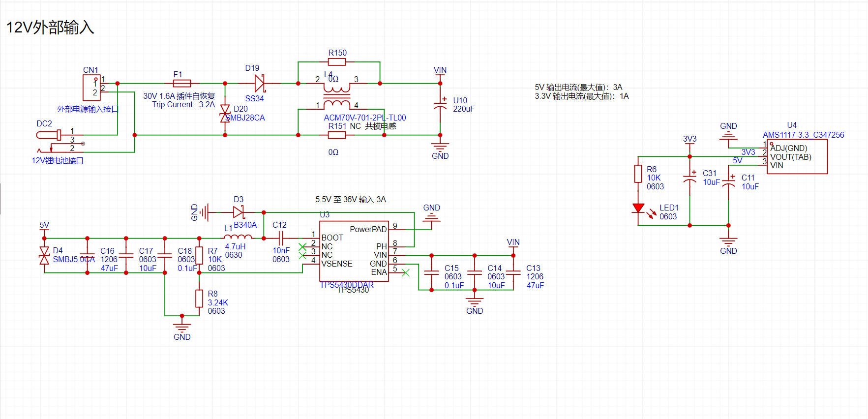Click the R150 resistor symbol
The image size is (868, 419).
(337, 62)
